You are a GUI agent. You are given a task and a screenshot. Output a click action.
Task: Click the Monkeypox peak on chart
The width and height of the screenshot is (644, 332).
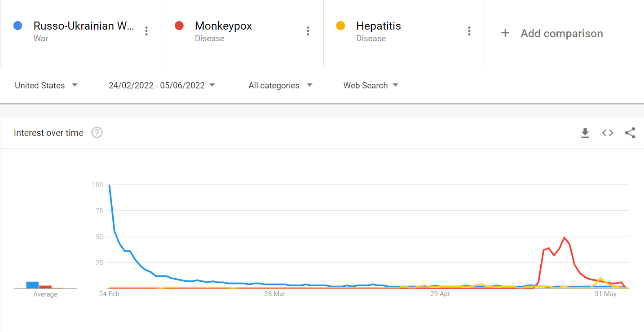[x=564, y=237]
